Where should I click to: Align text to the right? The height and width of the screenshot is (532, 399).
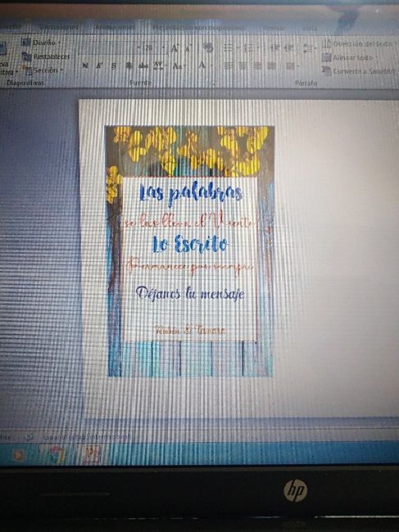tap(257, 65)
